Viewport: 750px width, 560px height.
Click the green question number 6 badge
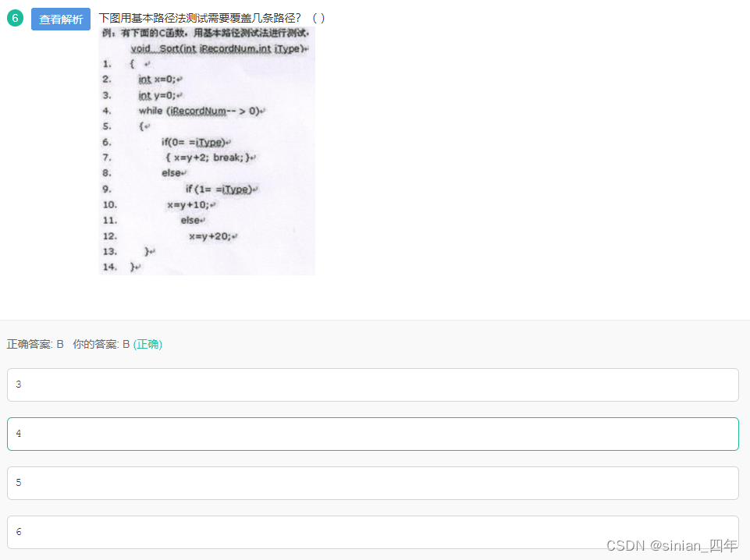15,16
